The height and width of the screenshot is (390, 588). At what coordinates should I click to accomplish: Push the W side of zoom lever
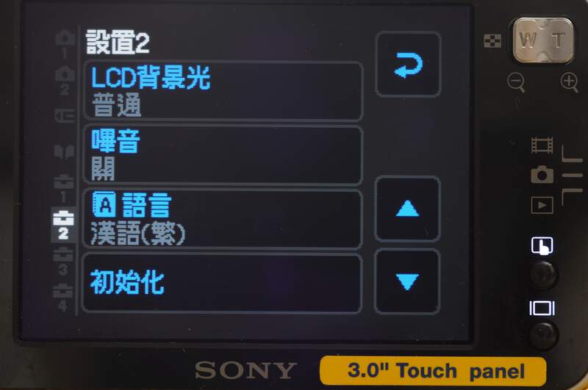(528, 40)
